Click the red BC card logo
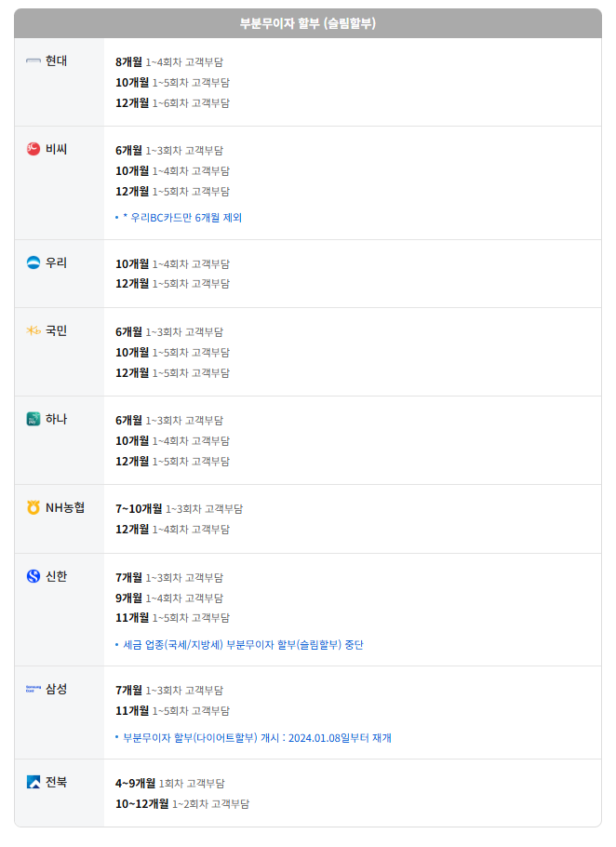The image size is (616, 847). [33, 149]
